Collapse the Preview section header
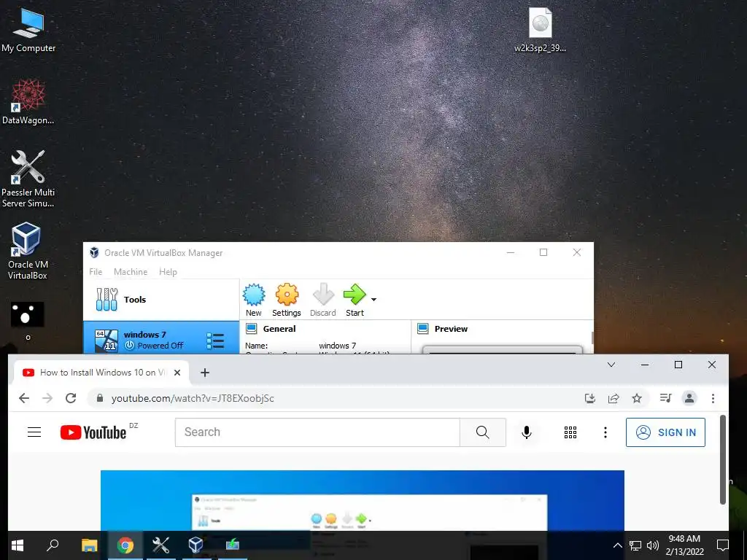This screenshot has height=560, width=747. click(x=451, y=329)
